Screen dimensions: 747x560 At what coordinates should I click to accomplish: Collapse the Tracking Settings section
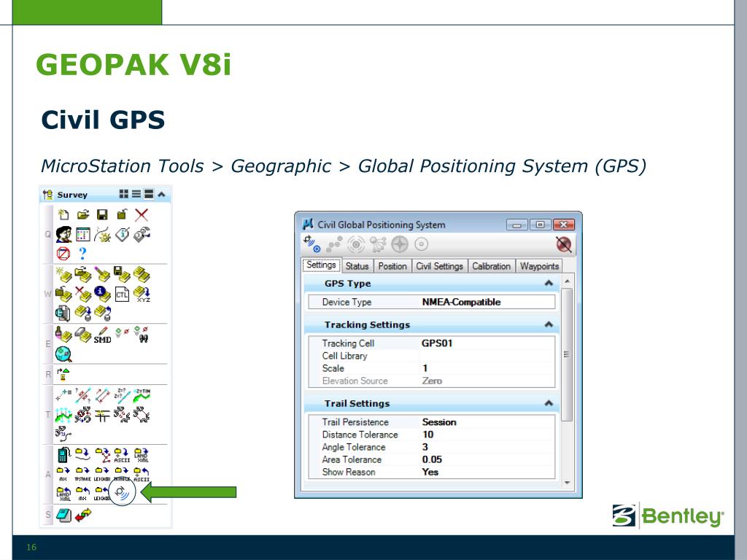[549, 324]
